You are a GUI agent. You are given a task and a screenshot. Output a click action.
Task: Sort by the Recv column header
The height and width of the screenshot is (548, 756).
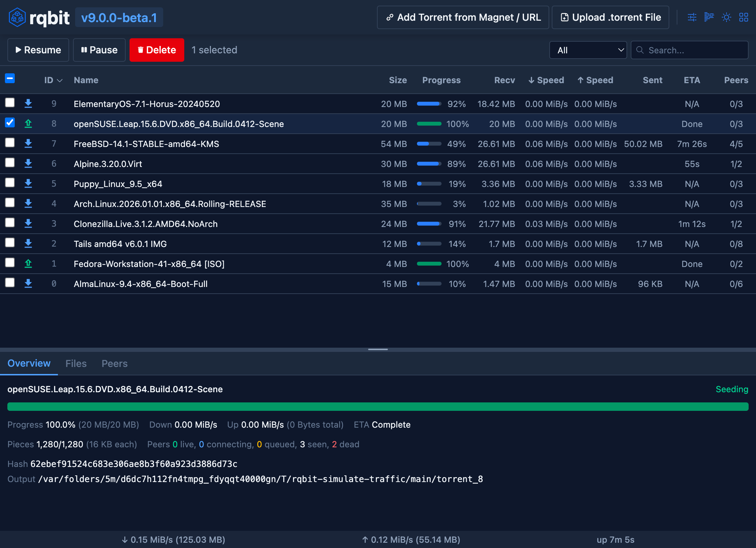[x=505, y=80]
